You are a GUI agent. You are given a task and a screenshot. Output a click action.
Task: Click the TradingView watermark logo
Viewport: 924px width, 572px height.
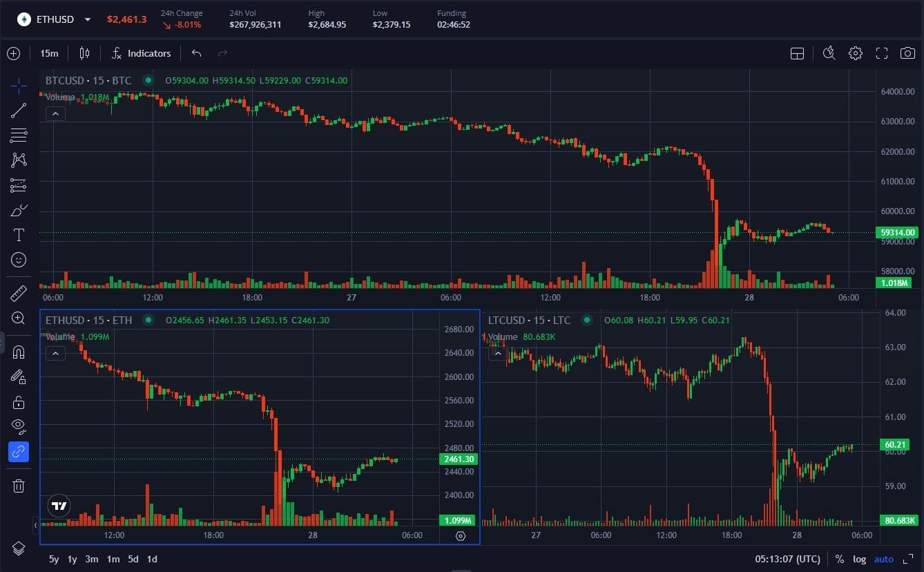(x=59, y=506)
